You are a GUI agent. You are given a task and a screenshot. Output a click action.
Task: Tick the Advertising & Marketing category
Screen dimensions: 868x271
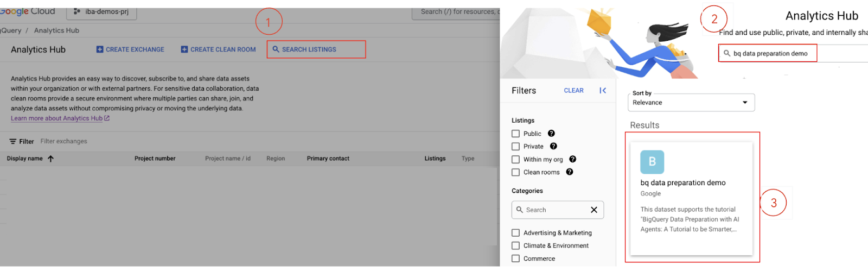click(516, 233)
